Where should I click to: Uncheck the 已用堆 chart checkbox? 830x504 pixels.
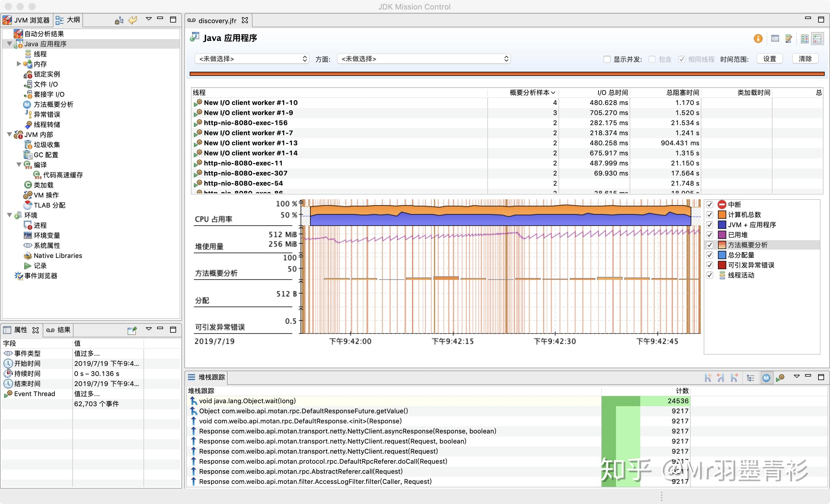[710, 235]
